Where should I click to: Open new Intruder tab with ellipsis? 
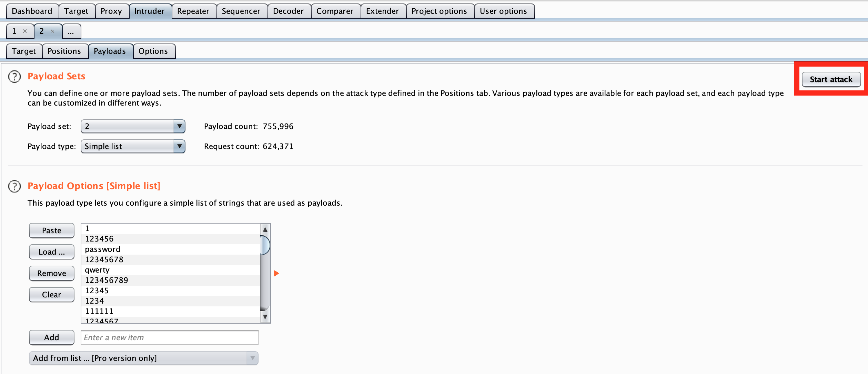pyautogui.click(x=71, y=31)
